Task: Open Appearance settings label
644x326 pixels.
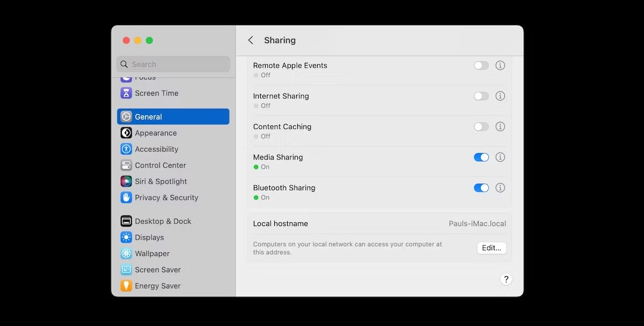Action: coord(156,133)
